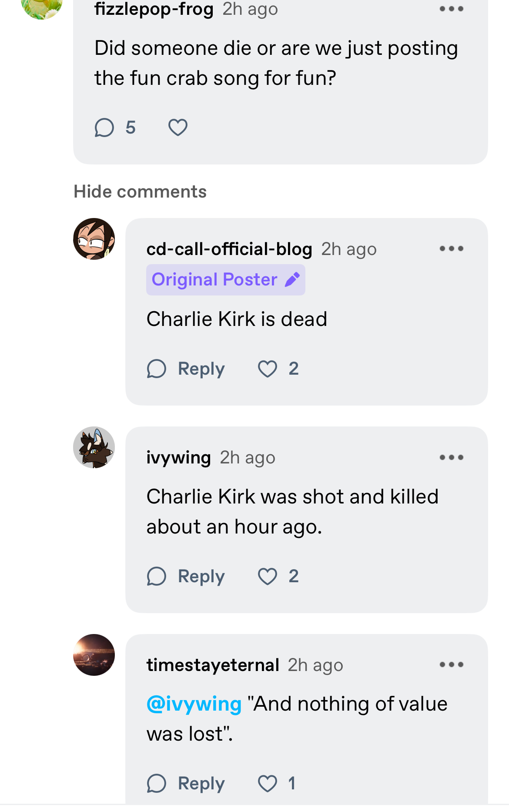
Task: Click the Original Poster badge
Action: click(x=225, y=280)
